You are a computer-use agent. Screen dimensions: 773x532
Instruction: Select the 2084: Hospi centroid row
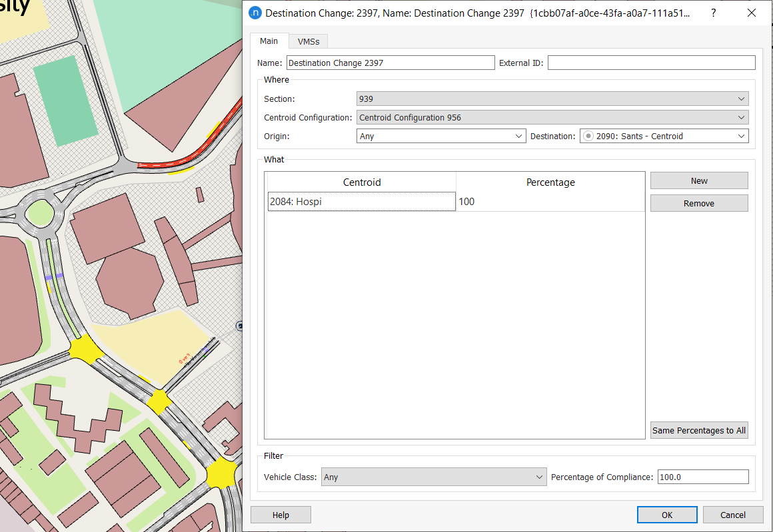[361, 202]
